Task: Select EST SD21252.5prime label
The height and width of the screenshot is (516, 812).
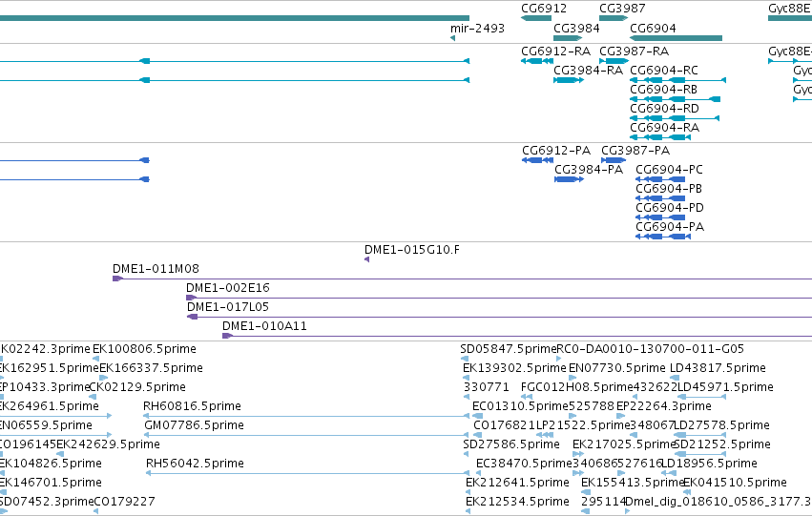Action: pos(722,445)
